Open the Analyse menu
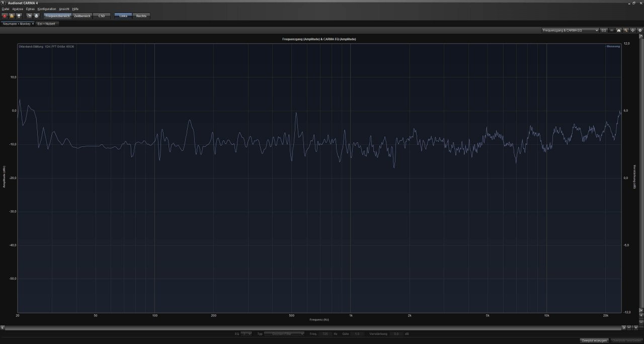Viewport: 644px width, 344px height. point(18,9)
